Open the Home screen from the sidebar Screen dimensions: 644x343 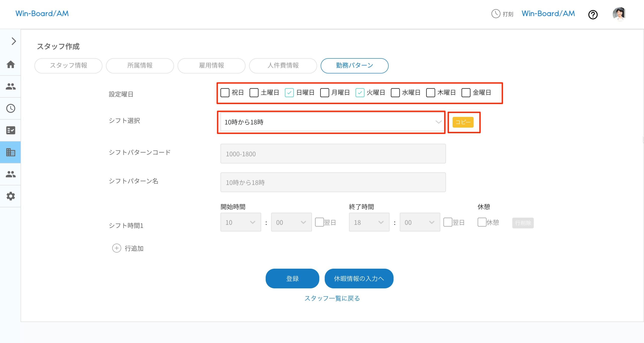(x=11, y=65)
